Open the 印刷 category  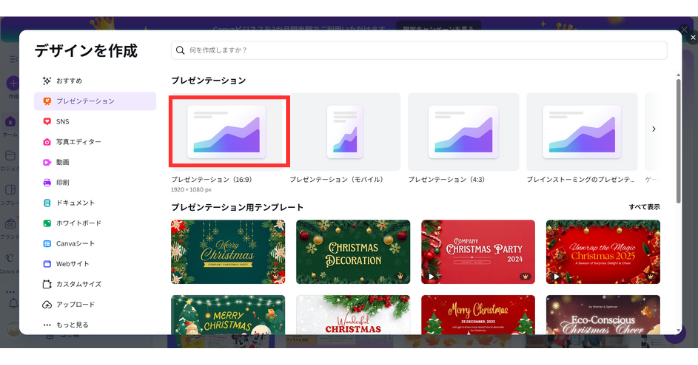(95, 182)
